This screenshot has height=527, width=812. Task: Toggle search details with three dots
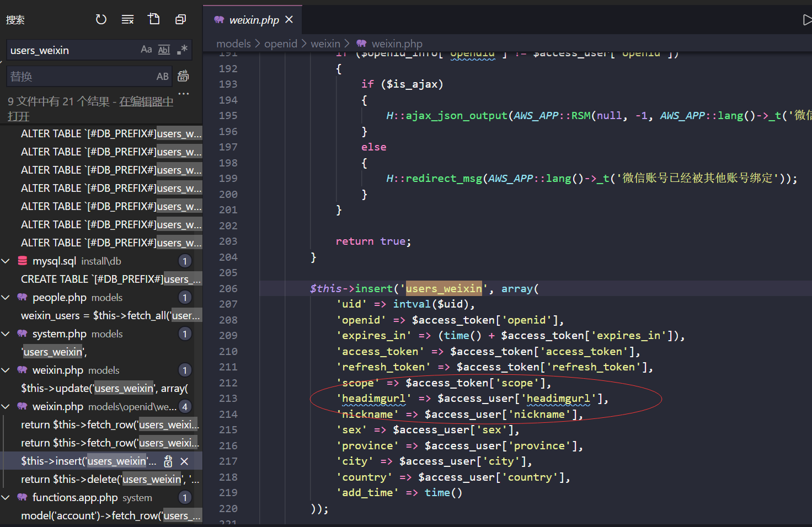point(184,94)
